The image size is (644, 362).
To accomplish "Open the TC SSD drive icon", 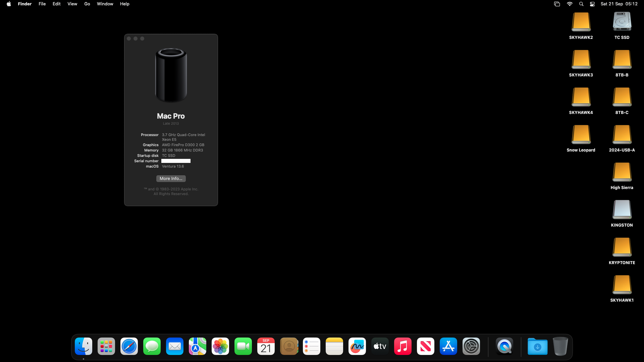I will [x=622, y=22].
